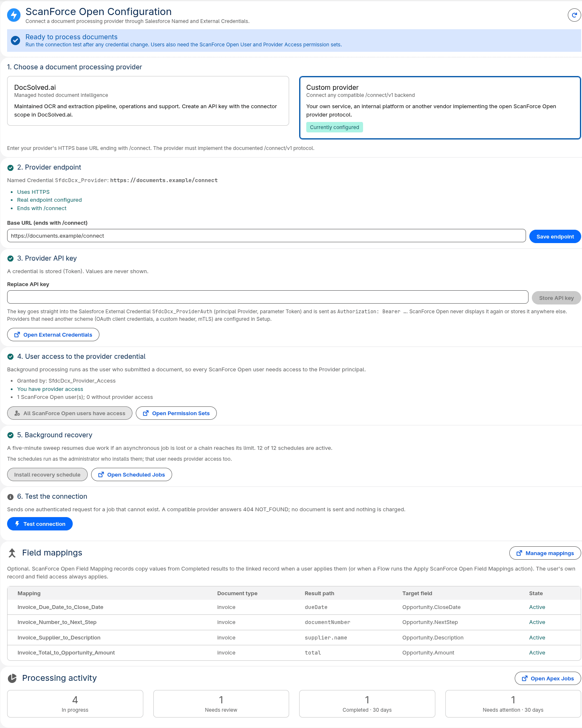The height and width of the screenshot is (728, 582).
Task: Click the Needs attention 30 days card
Action: 513,704
